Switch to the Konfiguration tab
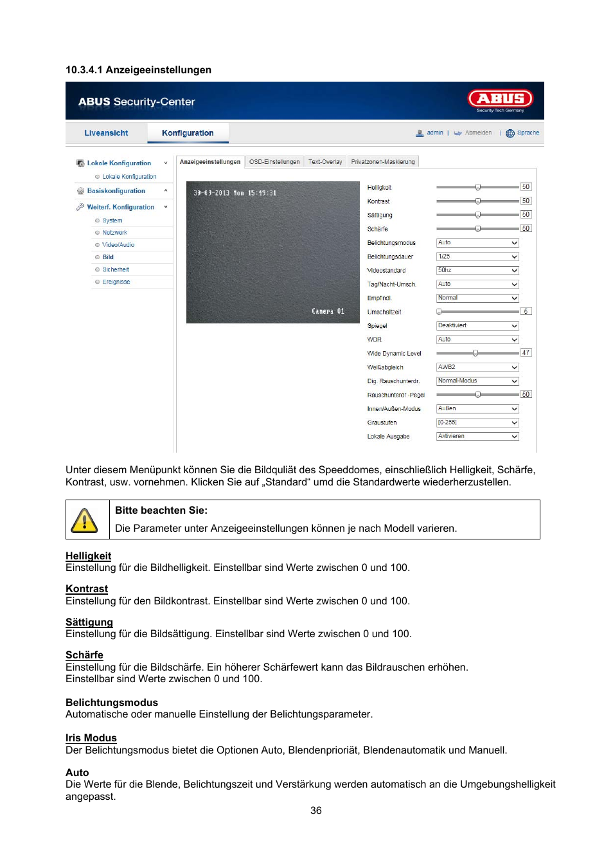The height and width of the screenshot is (868, 613). click(188, 133)
